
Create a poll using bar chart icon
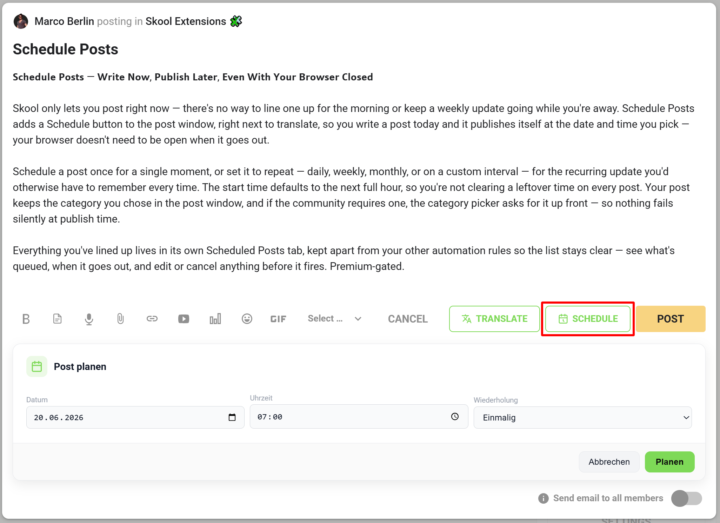(215, 319)
